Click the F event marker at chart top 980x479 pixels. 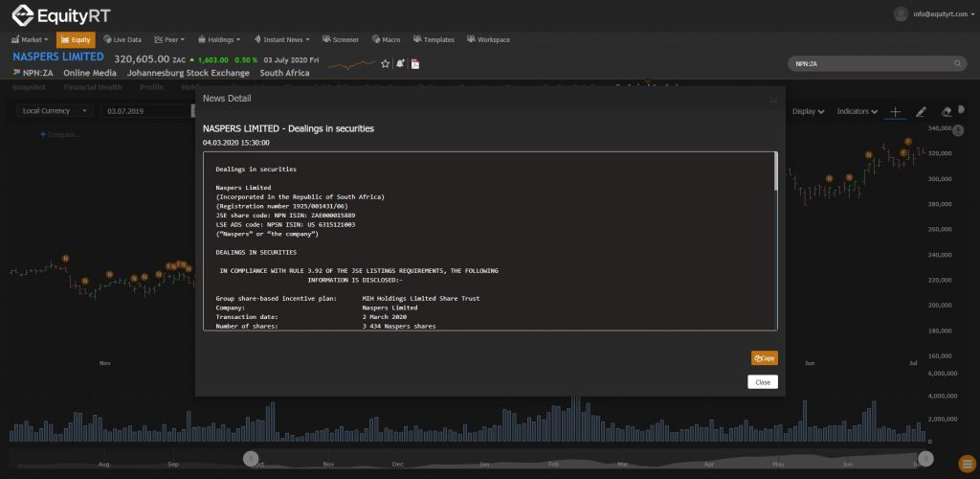tap(908, 142)
